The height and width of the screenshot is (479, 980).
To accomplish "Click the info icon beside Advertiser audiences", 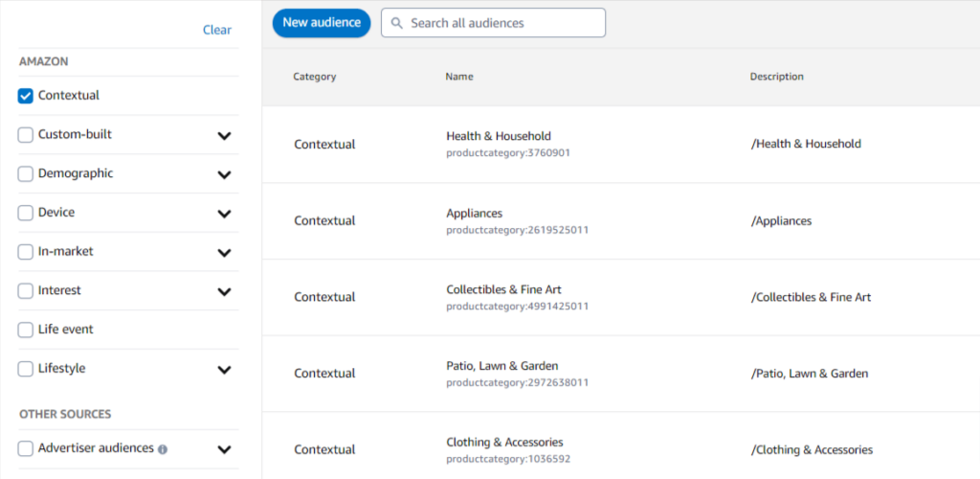I will [x=163, y=449].
